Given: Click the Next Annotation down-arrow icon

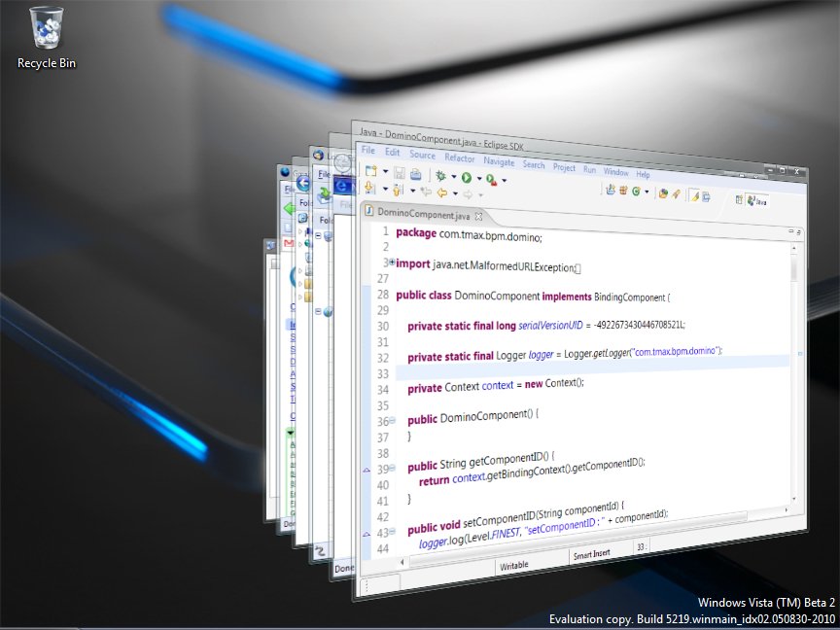Looking at the screenshot, I should coord(369,187).
